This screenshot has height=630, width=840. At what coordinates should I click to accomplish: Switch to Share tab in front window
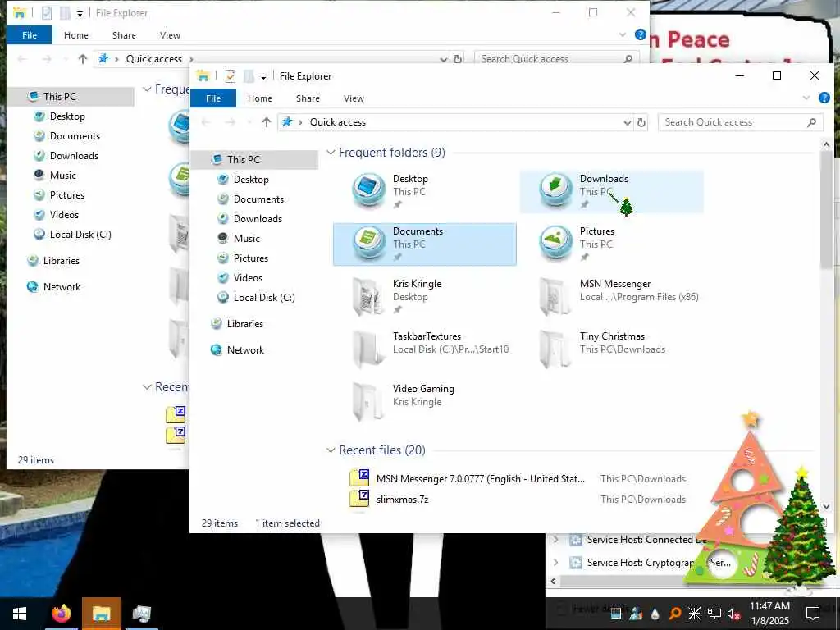click(x=308, y=98)
